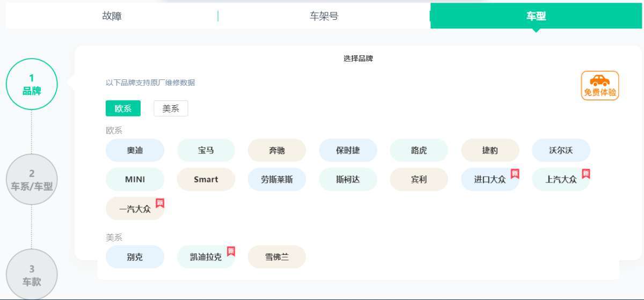Click the 免费体验 car icon
Viewport: 644px width, 300px height.
point(599,85)
